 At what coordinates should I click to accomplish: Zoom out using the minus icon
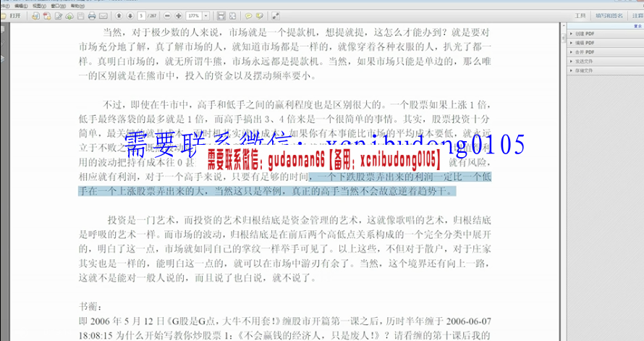tap(167, 15)
